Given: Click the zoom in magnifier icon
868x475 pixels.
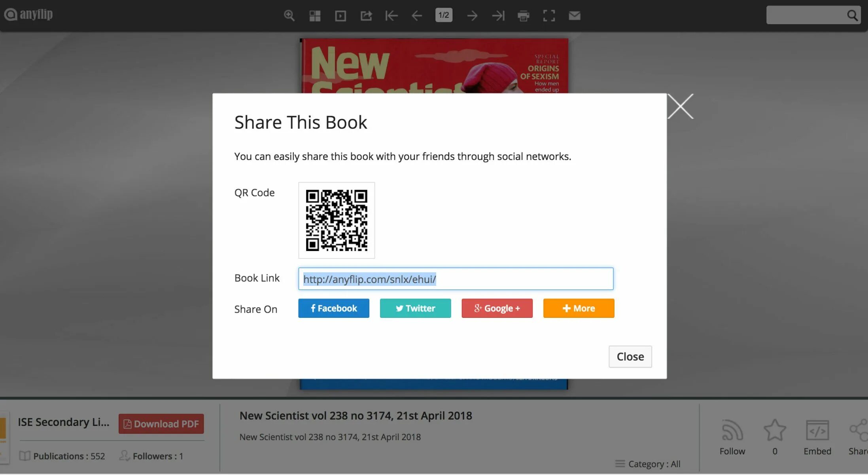Looking at the screenshot, I should (x=289, y=15).
